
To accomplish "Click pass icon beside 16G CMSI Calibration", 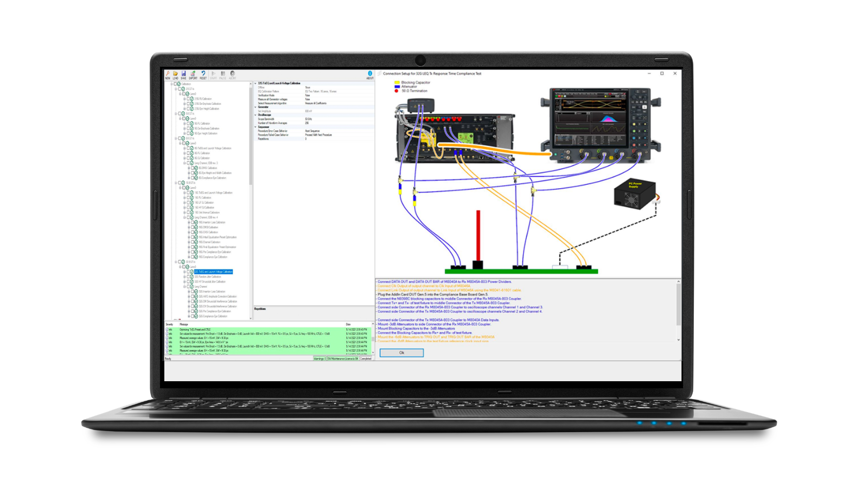I will tap(196, 232).
